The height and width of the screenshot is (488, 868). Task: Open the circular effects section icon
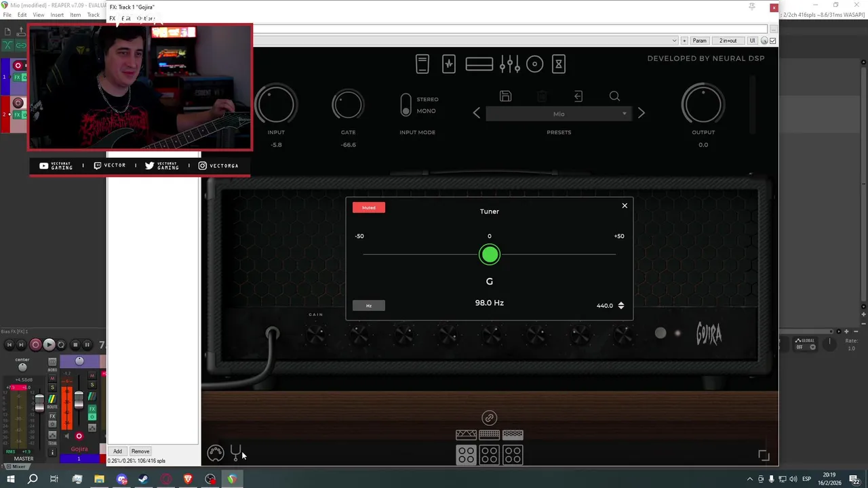tap(535, 64)
